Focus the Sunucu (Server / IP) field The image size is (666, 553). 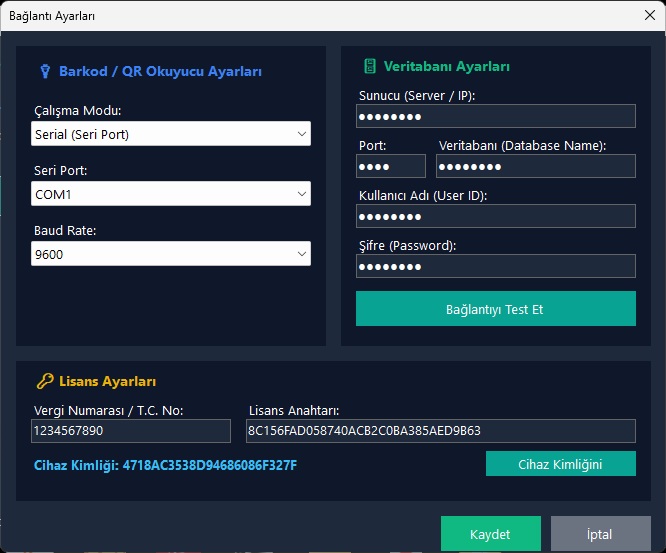point(496,116)
